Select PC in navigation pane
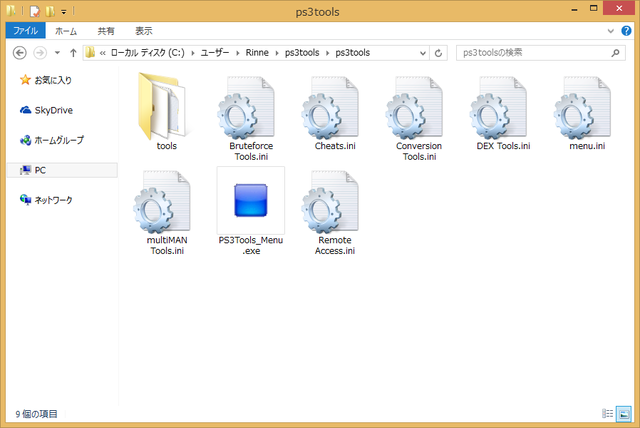640x428 pixels. click(62, 170)
